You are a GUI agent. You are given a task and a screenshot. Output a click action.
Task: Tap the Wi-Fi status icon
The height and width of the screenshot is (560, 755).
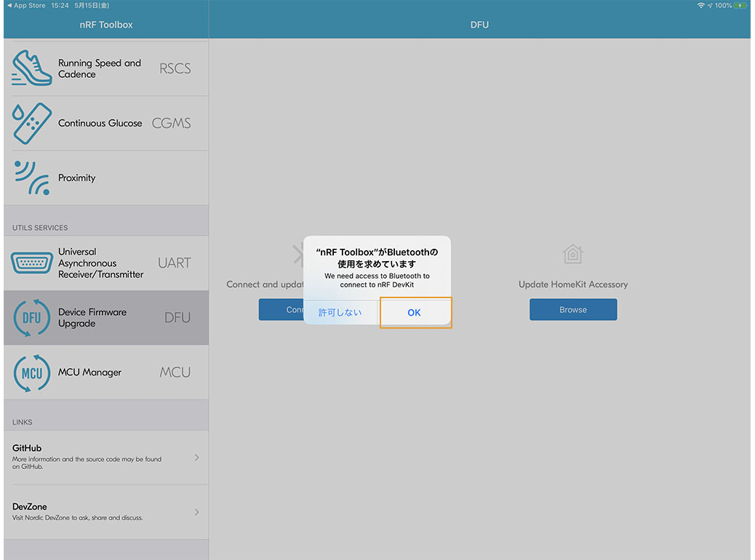pos(700,5)
